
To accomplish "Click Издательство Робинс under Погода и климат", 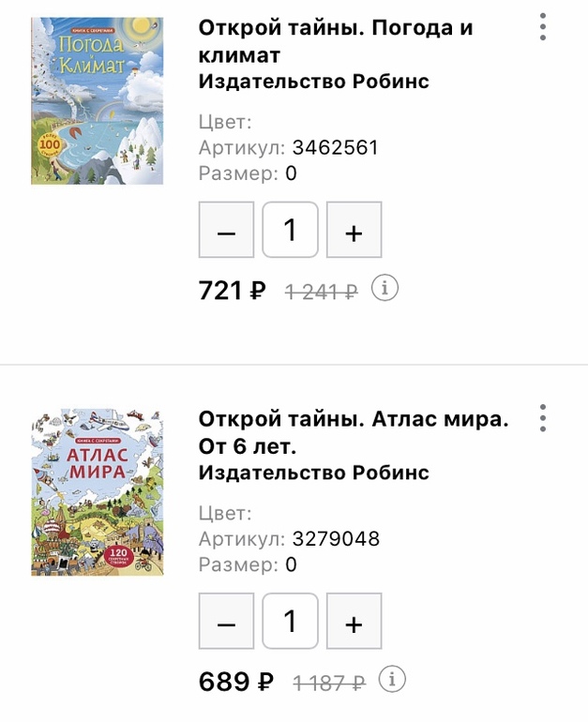I will (x=314, y=82).
